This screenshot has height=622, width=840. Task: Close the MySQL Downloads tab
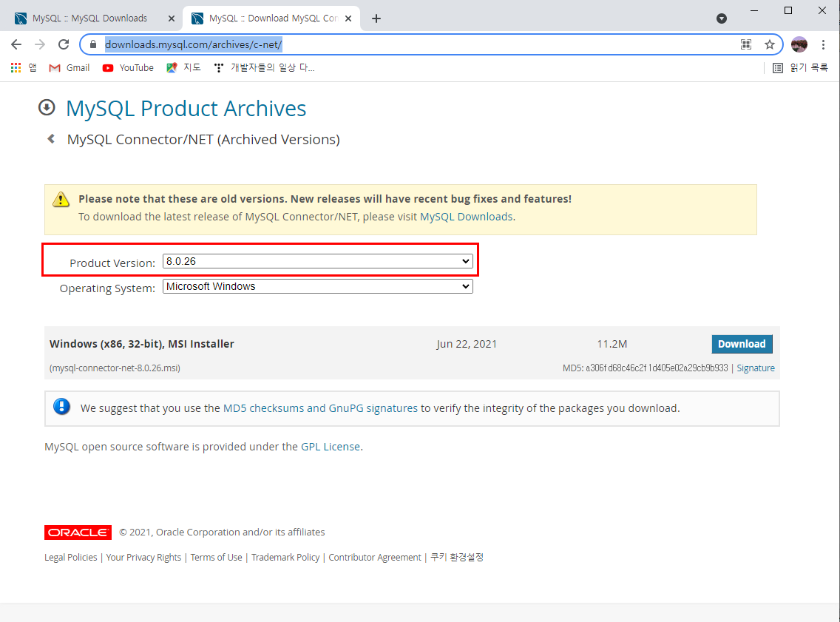[172, 18]
